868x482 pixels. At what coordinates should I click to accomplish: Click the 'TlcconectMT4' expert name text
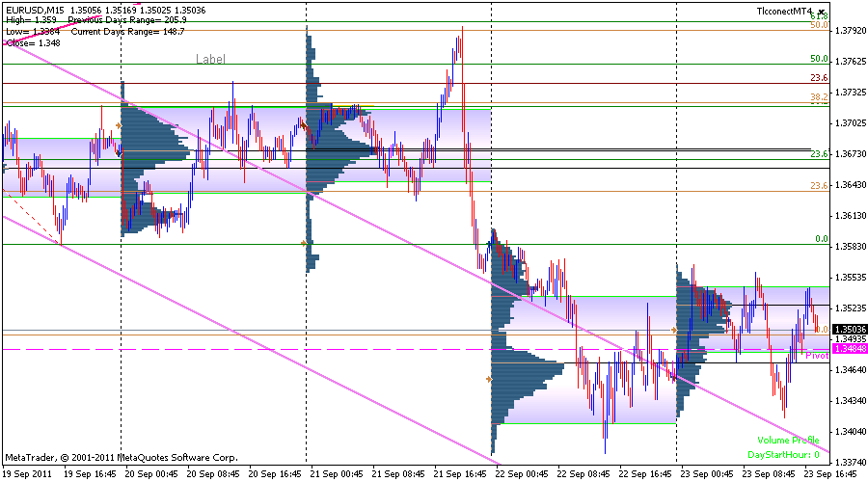[x=782, y=11]
